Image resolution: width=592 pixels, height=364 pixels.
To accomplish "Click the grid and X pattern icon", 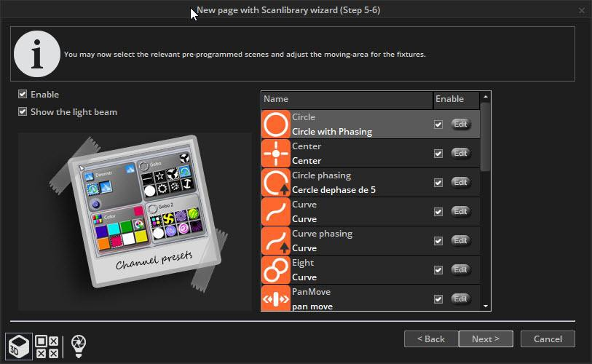I will pyautogui.click(x=47, y=347).
